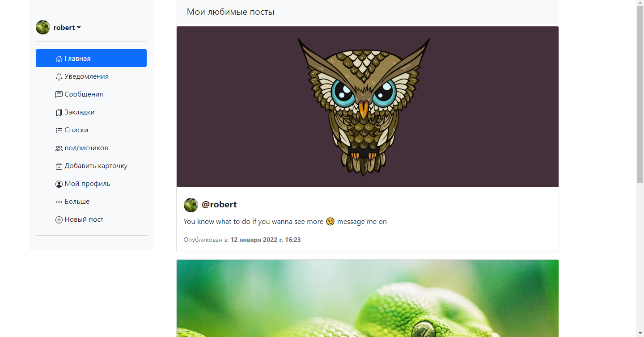Click the three-dots icon for Больше
This screenshot has height=337, width=644.
[59, 202]
